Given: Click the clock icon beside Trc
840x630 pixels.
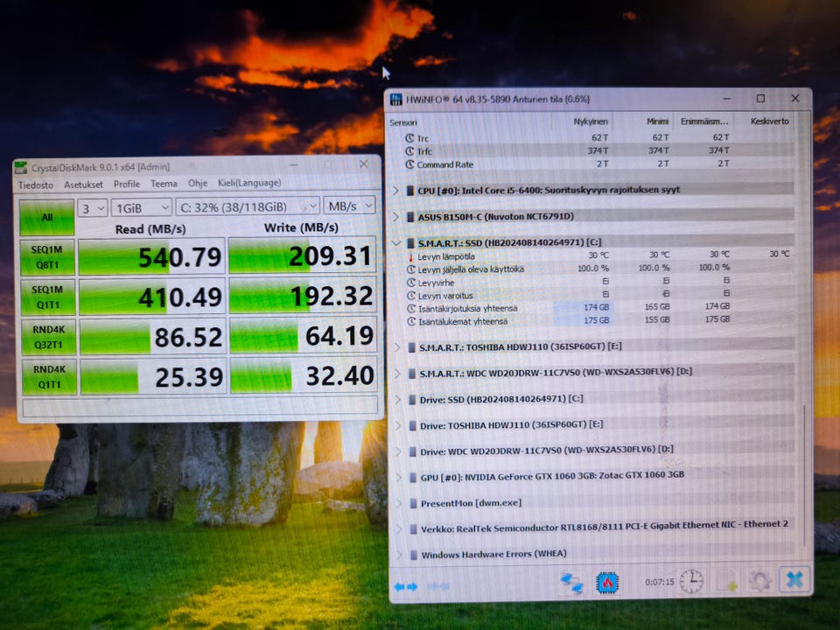Looking at the screenshot, I should (x=409, y=138).
